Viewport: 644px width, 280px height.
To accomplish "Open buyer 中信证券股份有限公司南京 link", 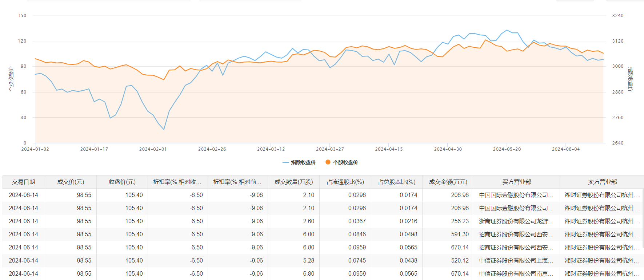I will [x=516, y=273].
